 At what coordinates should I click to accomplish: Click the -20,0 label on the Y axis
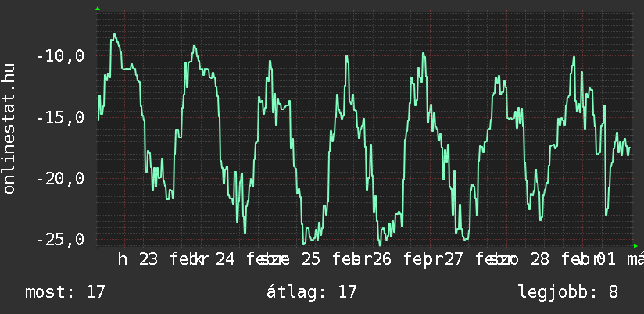click(61, 179)
